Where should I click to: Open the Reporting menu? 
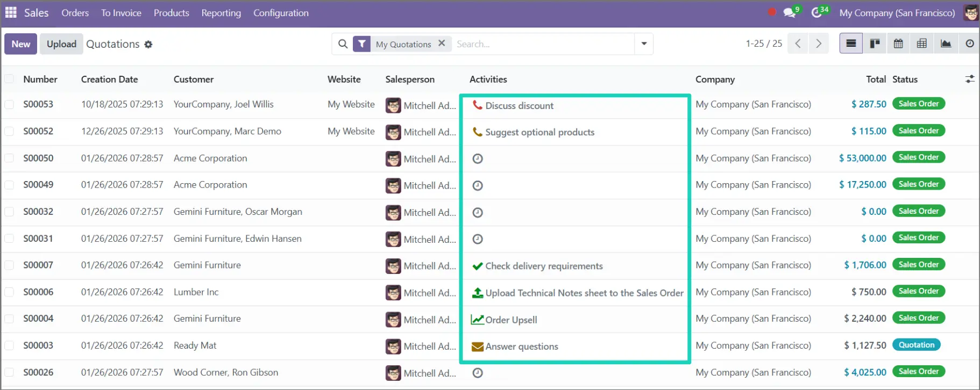tap(221, 13)
